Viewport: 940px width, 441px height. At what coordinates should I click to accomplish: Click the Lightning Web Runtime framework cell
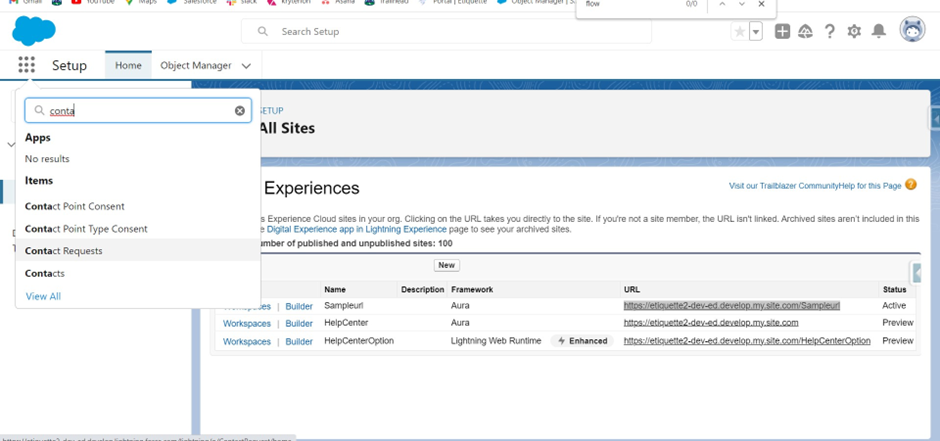pyautogui.click(x=496, y=341)
